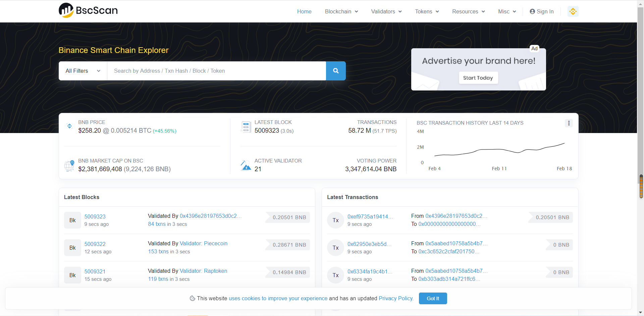Click the Tx icon for 0xef9735a19414 transaction
644x316 pixels.
pos(335,220)
